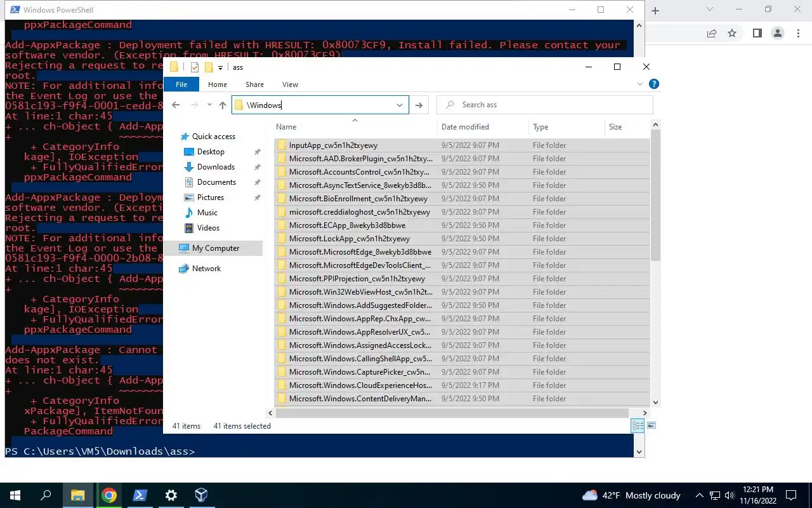Bookmark this page star in Chrome
812x508 pixels.
(732, 33)
